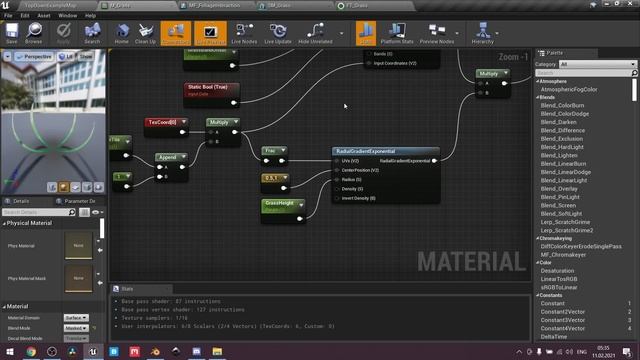Viewport: 640px width, 360px height.
Task: Click the Search Details input field
Action: pos(39,212)
